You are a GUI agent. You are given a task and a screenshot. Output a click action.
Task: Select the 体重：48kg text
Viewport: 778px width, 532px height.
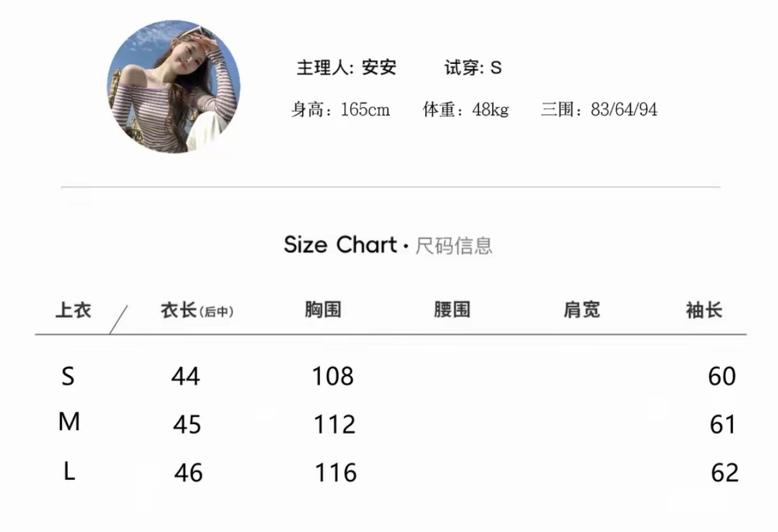[466, 110]
